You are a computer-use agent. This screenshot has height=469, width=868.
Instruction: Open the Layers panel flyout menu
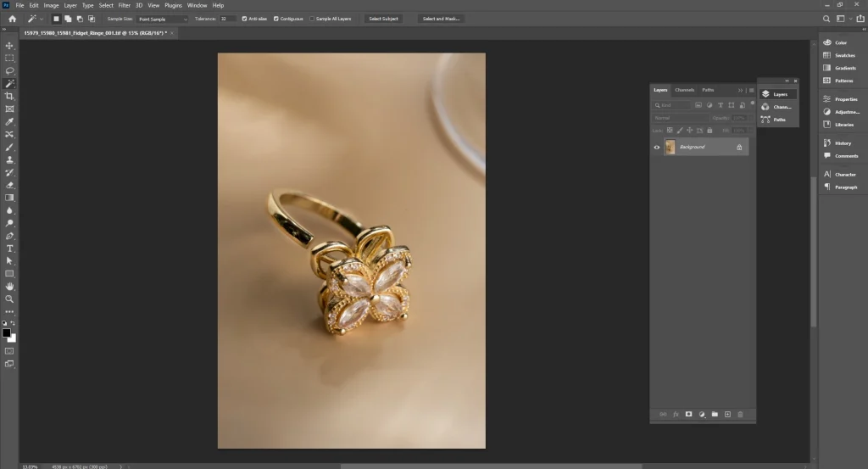(x=751, y=90)
